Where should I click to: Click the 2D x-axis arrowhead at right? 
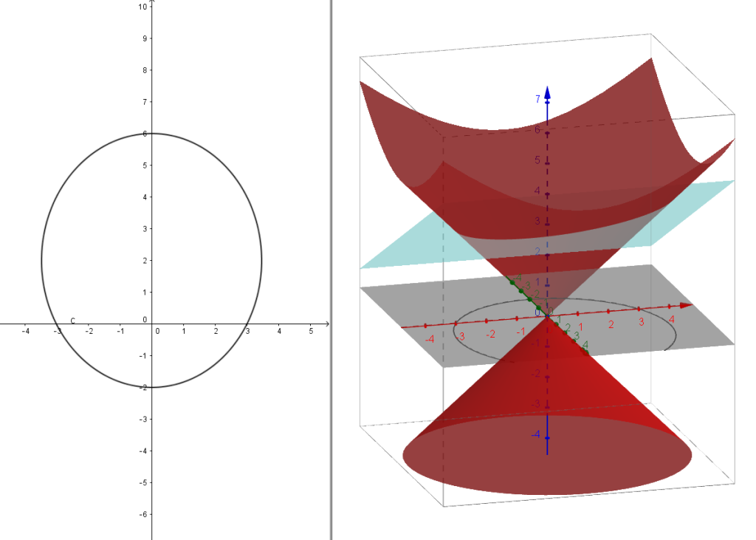point(326,324)
